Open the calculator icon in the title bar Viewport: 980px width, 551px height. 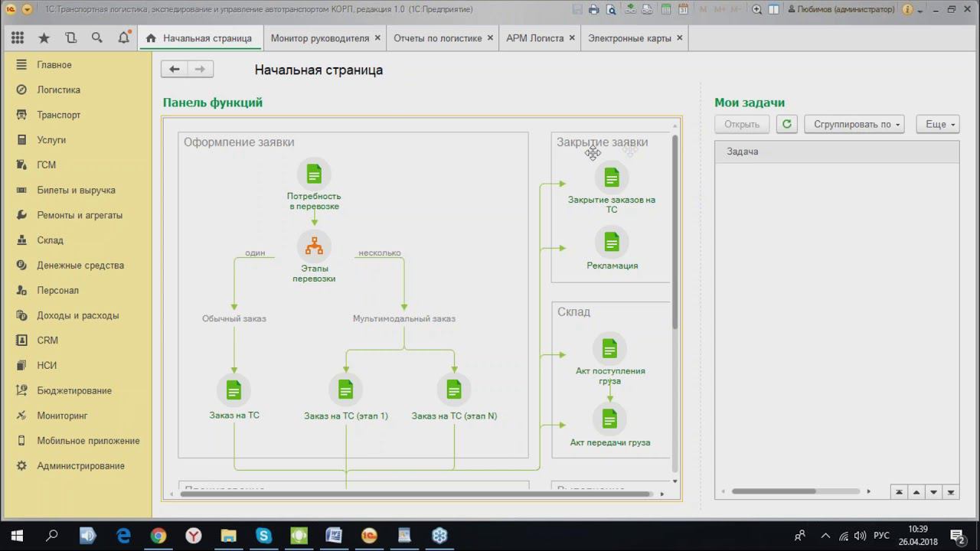point(666,10)
